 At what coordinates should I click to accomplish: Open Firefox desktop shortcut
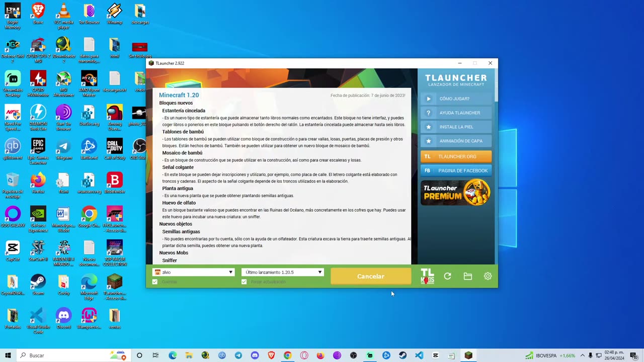(38, 183)
